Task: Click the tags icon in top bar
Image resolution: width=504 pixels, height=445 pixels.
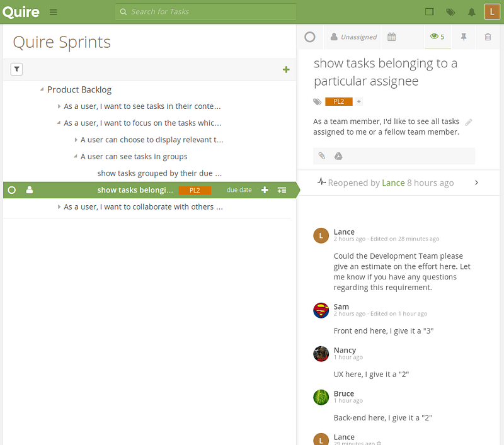Action: click(x=450, y=12)
